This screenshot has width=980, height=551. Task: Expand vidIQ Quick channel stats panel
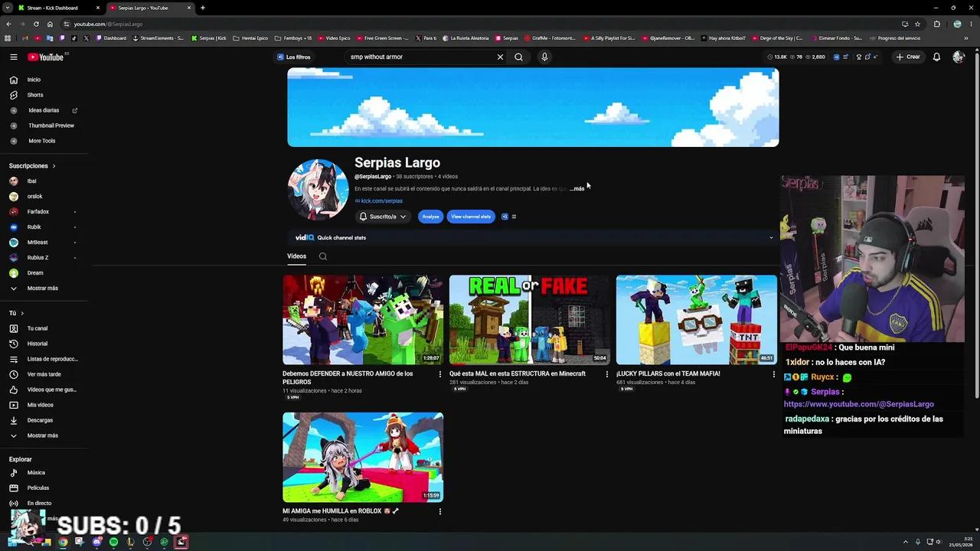tap(771, 238)
